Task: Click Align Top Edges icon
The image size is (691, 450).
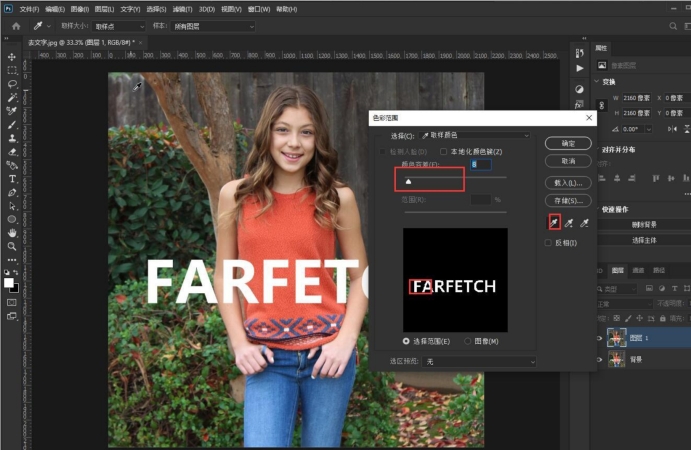Action: pos(656,178)
